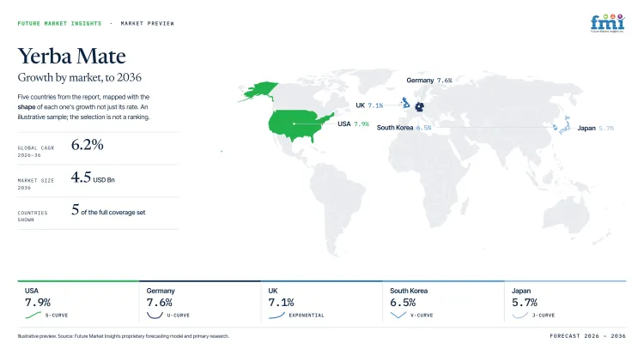The height and width of the screenshot is (361, 644).
Task: Click the Global CAGR 6.2% figure
Action: (87, 144)
